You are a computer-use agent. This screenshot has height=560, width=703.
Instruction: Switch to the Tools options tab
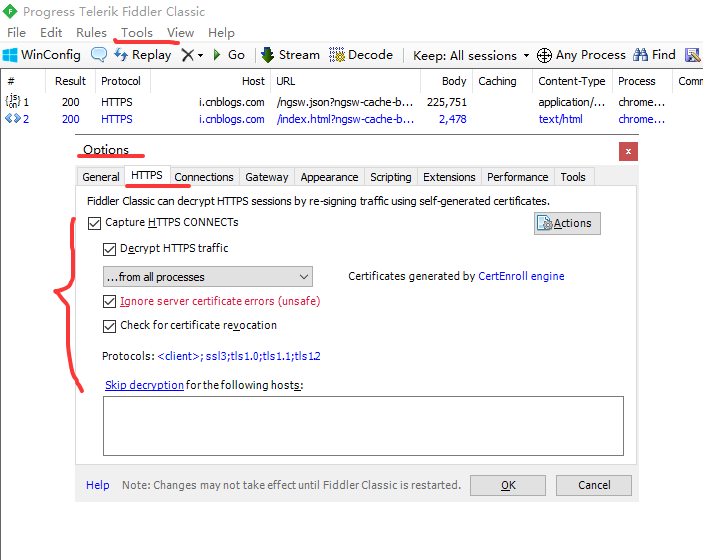(573, 177)
